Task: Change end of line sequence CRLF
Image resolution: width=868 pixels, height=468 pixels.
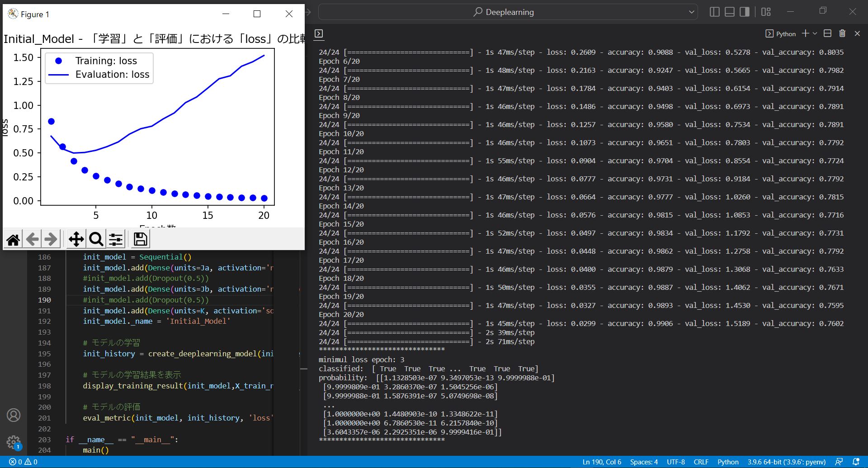Action: pyautogui.click(x=701, y=462)
